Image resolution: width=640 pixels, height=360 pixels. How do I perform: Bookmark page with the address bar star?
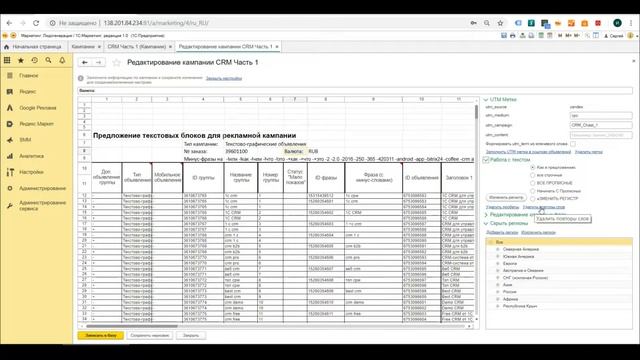(x=500, y=23)
